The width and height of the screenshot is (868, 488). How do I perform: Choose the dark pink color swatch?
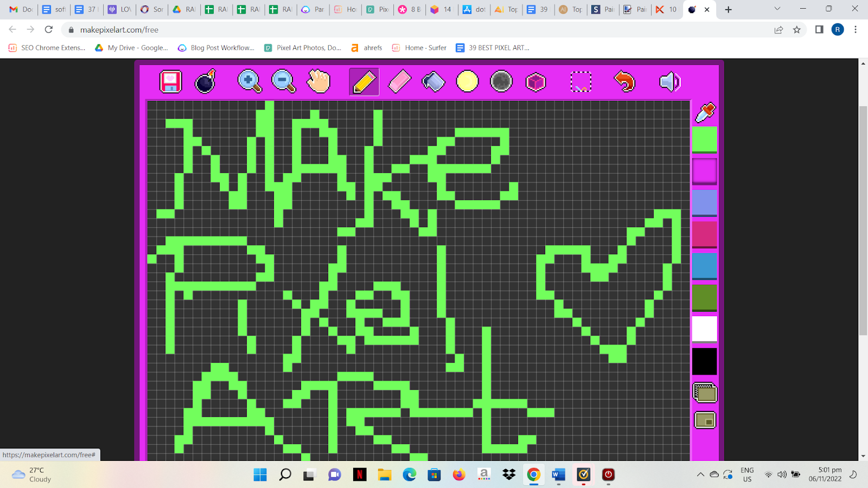tap(705, 234)
